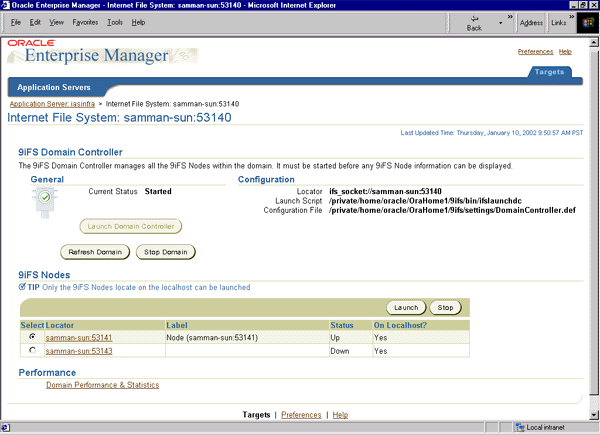The width and height of the screenshot is (600, 435).
Task: Click the Launch button above nodes table
Action: coord(406,307)
